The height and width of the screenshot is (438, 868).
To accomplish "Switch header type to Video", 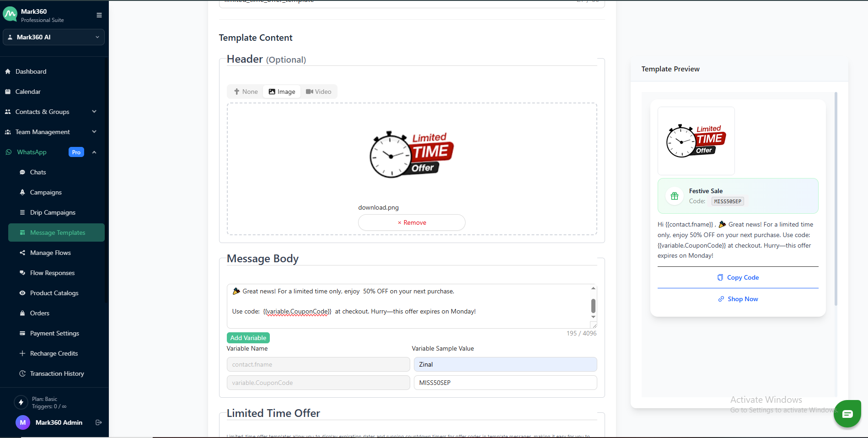I will coord(319,92).
